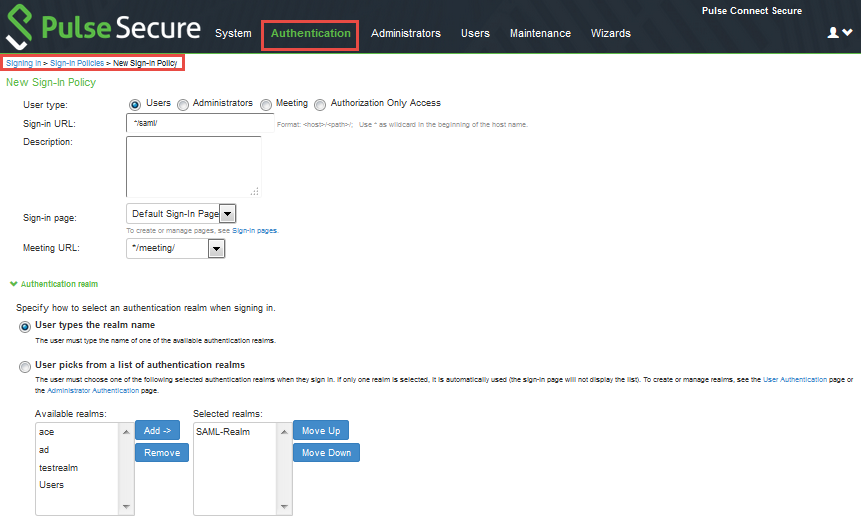The height and width of the screenshot is (526, 861).
Task: Click the Move Down button
Action: click(326, 452)
